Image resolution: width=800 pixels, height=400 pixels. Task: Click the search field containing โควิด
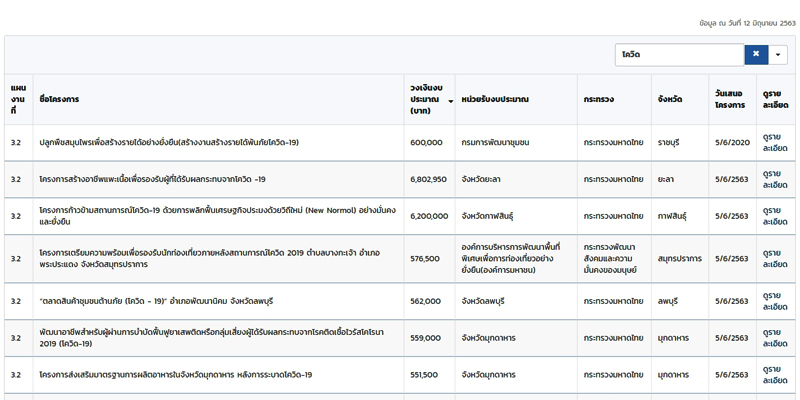679,54
